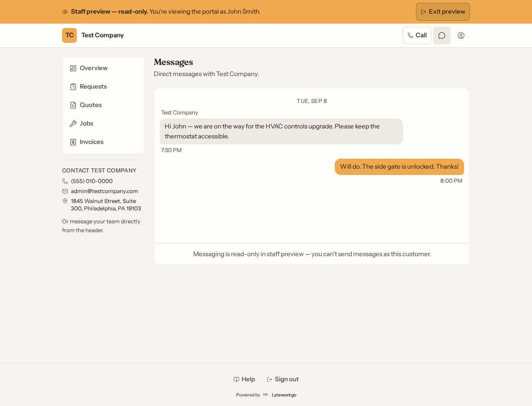
Task: Open the messages chat bubble icon in header
Action: [442, 35]
